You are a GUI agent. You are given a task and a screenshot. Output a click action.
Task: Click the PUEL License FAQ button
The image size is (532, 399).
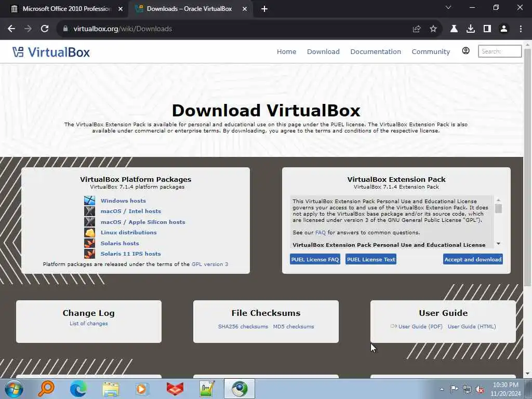315,259
